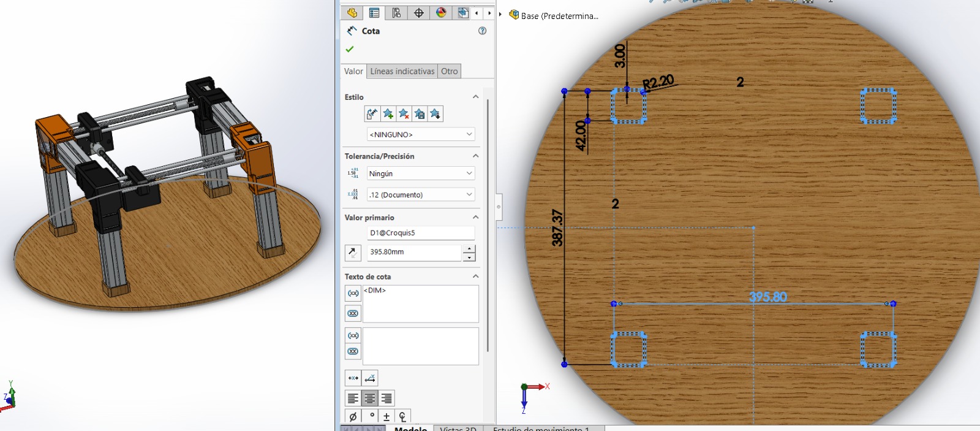The height and width of the screenshot is (431, 980).
Task: Open the FeatureManager design tree tab
Action: pyautogui.click(x=352, y=13)
